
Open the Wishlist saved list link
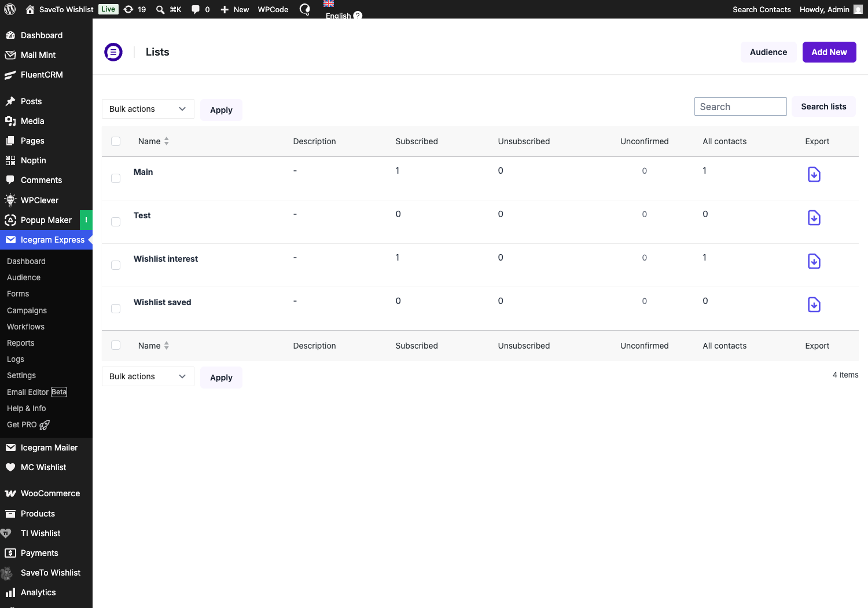[162, 302]
